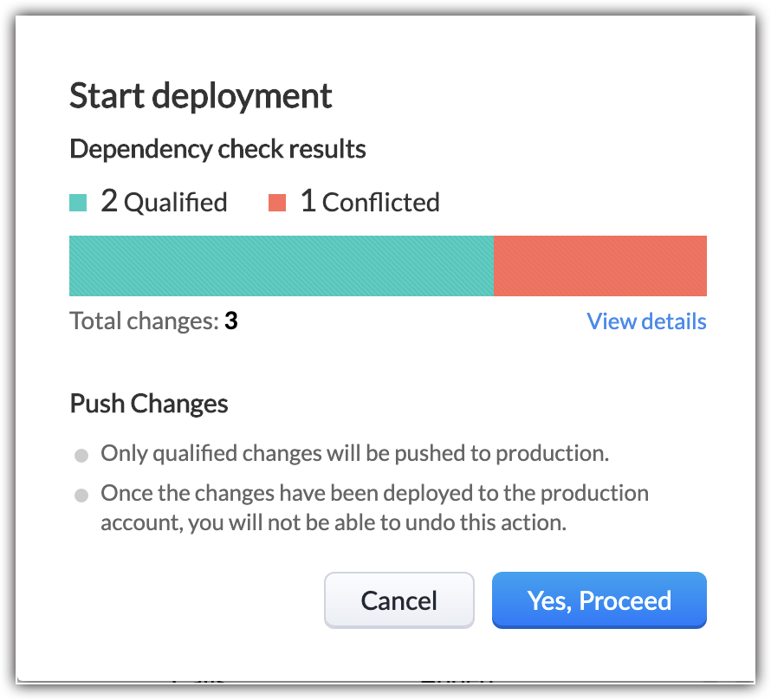Click the number 1 in the Conflicted count

[308, 202]
